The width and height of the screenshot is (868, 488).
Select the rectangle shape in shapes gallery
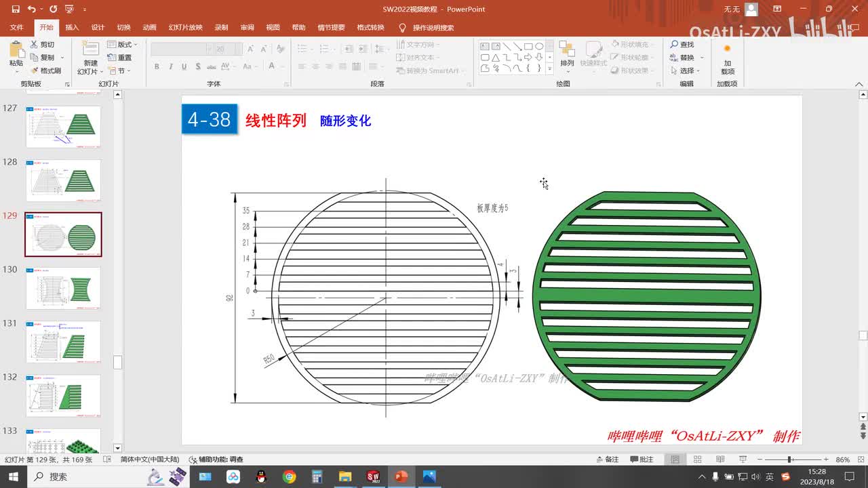(x=528, y=47)
